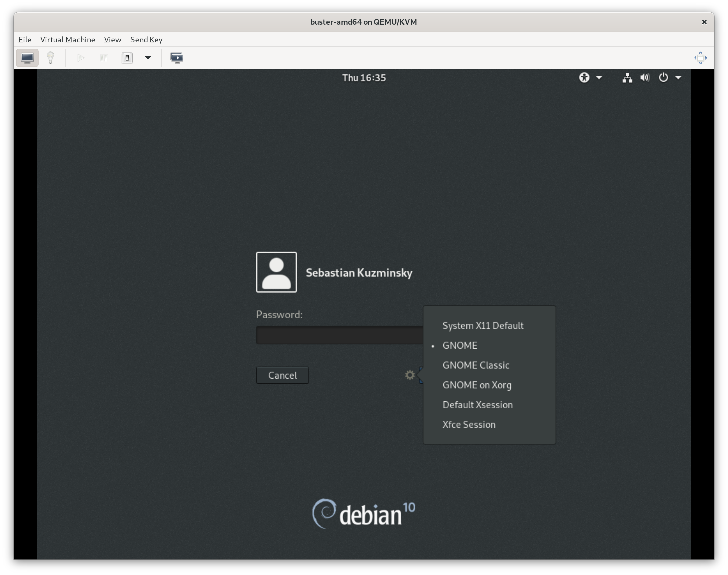Show virtual hardware details via lightbulb icon
The width and height of the screenshot is (728, 575).
[50, 58]
